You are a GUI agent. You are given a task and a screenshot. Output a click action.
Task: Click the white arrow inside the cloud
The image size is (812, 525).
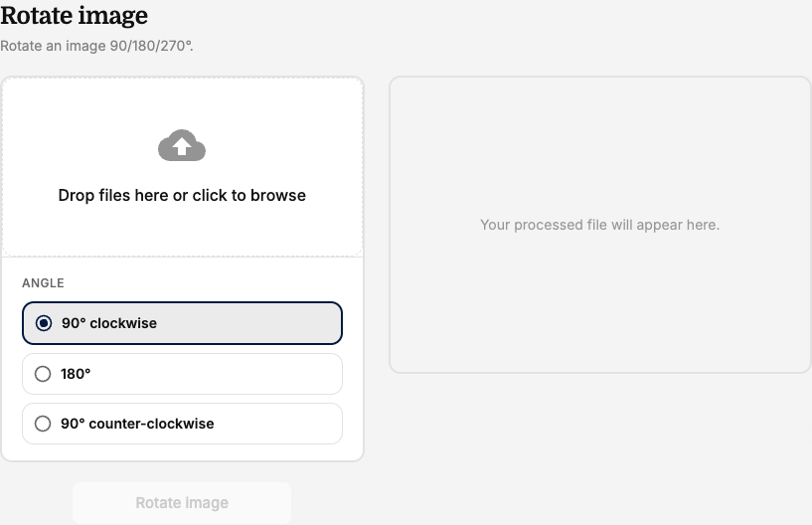tap(181, 146)
